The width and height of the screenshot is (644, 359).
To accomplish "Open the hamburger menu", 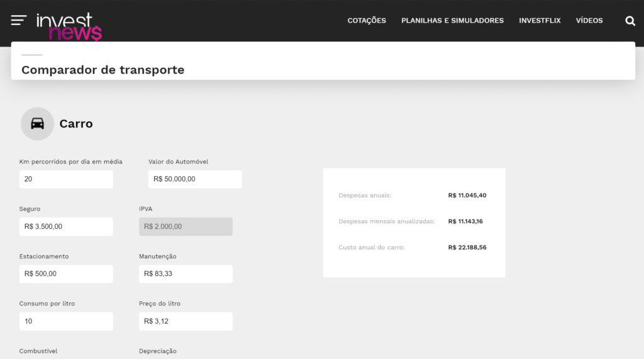I will pos(18,21).
